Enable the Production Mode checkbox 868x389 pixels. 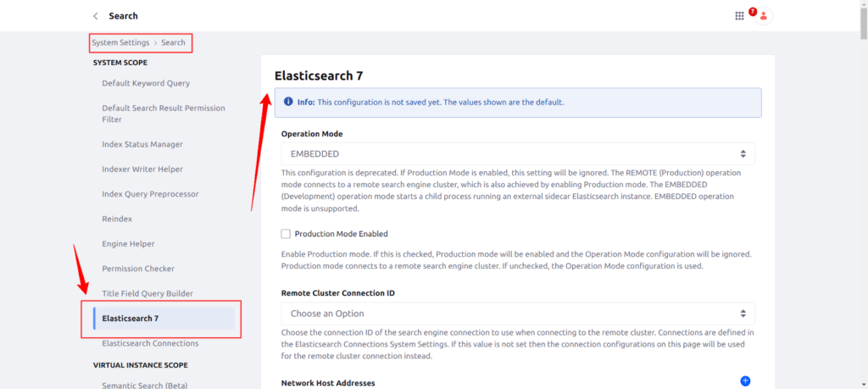point(286,234)
